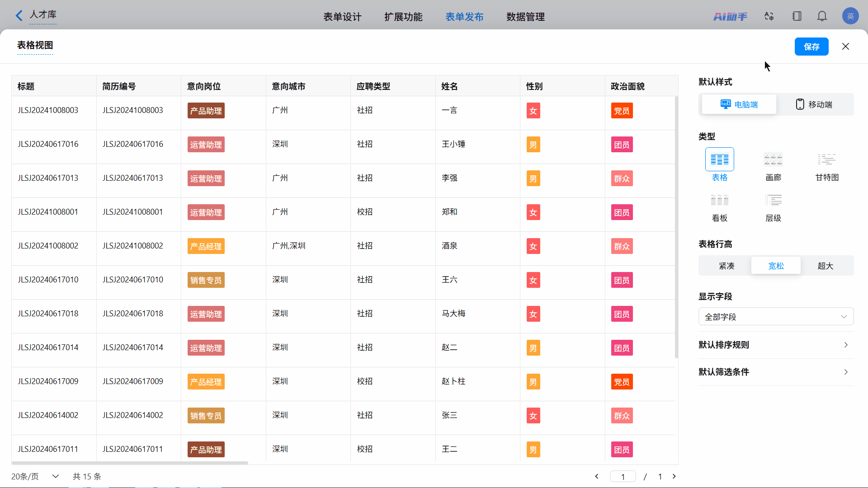Image resolution: width=868 pixels, height=488 pixels.
Task: Expand 默认筛选条件 settings
Action: click(776, 372)
